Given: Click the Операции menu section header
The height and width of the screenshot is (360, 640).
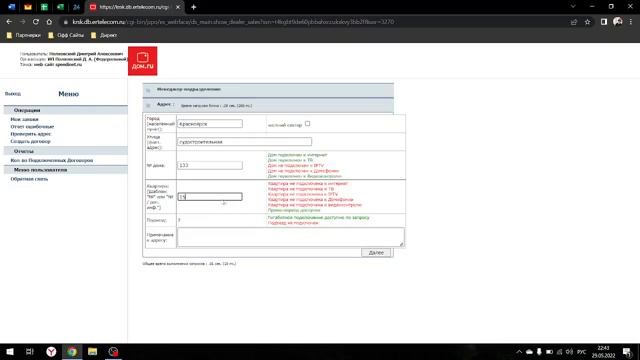Looking at the screenshot, I should [x=66, y=110].
